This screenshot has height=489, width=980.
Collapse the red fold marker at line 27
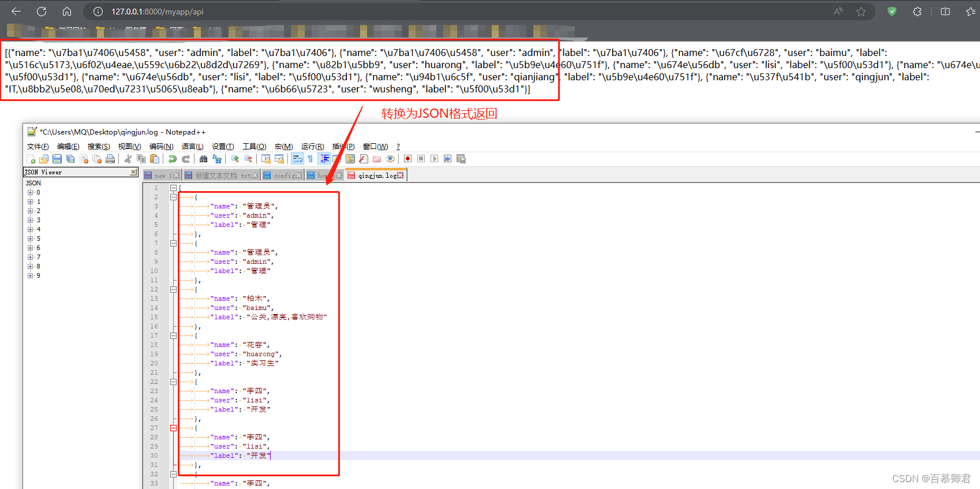click(x=173, y=428)
